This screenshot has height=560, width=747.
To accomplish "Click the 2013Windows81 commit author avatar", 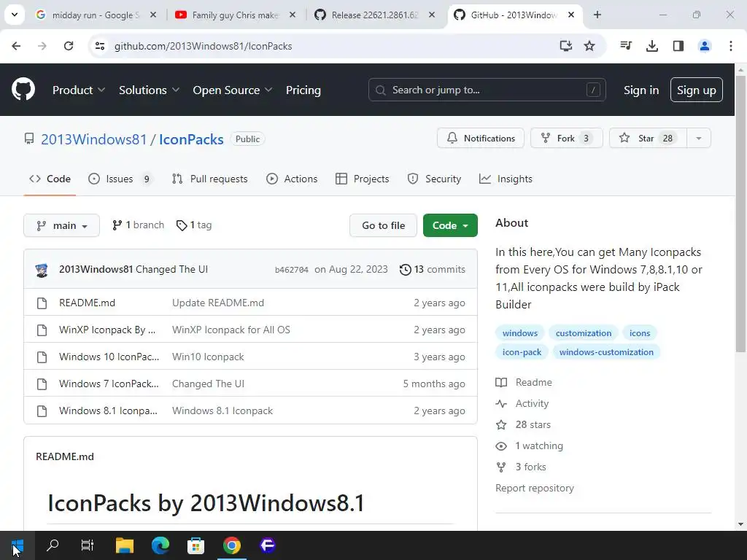I will click(42, 270).
